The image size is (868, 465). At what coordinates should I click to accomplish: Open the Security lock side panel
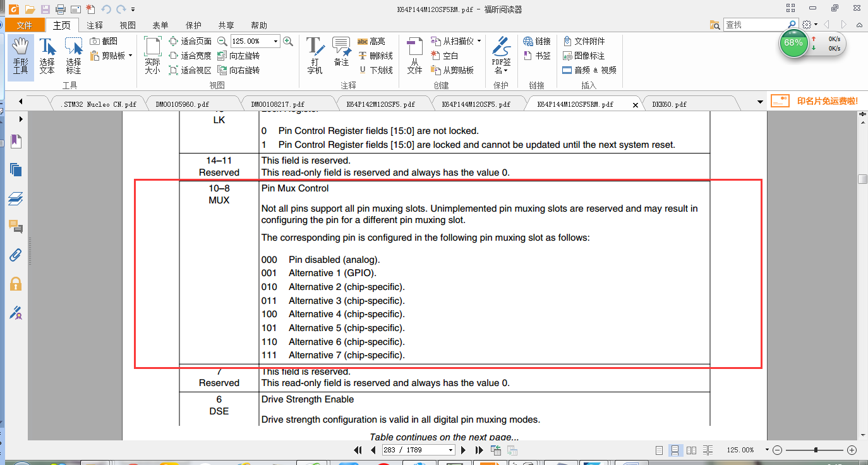[x=16, y=284]
